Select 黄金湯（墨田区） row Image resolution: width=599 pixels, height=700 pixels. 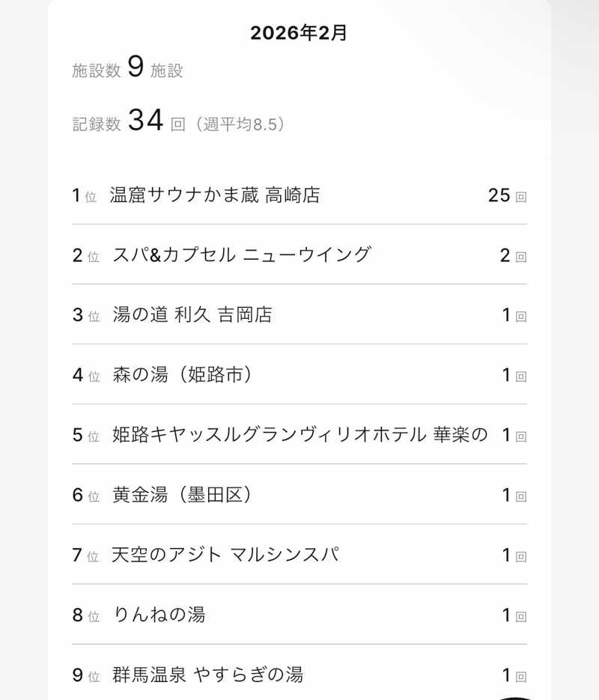tap(299, 495)
